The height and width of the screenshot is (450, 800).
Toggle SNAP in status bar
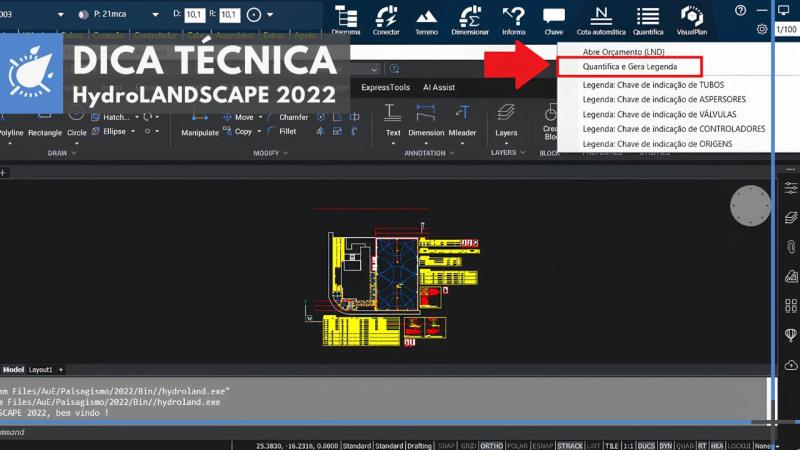[446, 445]
